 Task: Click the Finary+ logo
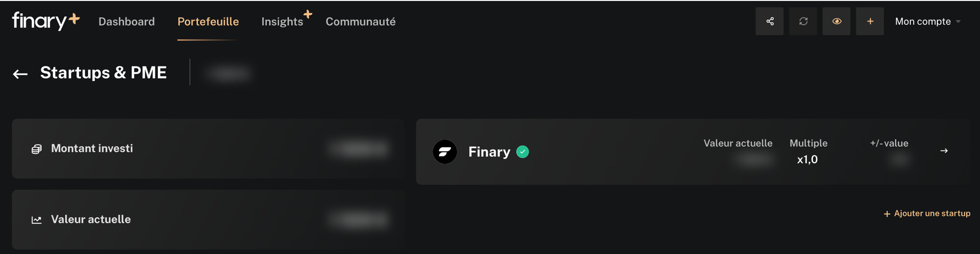[46, 21]
